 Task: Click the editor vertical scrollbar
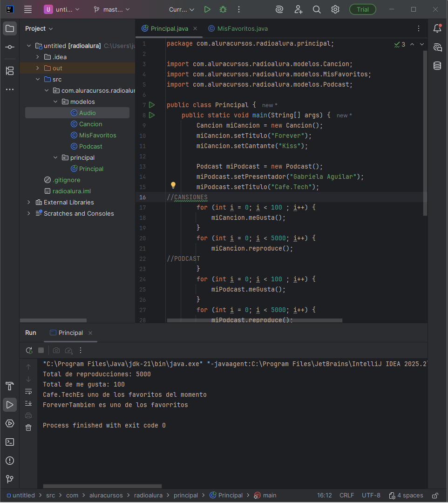pyautogui.click(x=425, y=133)
